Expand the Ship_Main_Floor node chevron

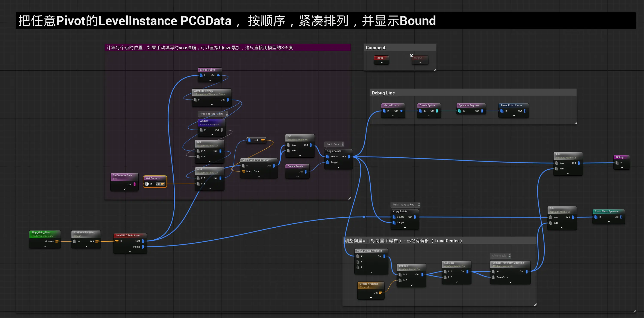click(x=45, y=246)
